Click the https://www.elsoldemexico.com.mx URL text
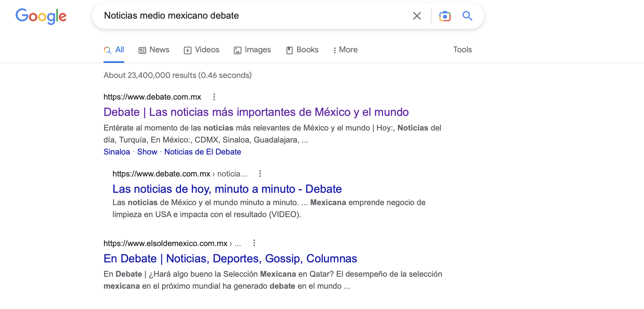The image size is (644, 309). pyautogui.click(x=165, y=243)
